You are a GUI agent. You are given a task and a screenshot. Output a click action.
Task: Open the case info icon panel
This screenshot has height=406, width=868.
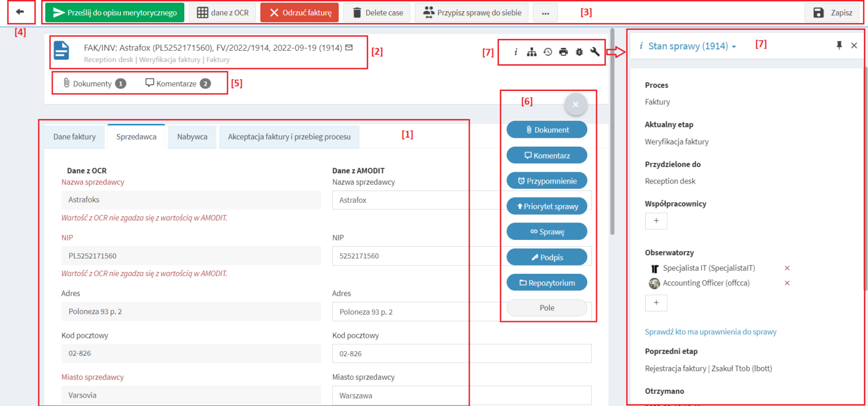[515, 51]
